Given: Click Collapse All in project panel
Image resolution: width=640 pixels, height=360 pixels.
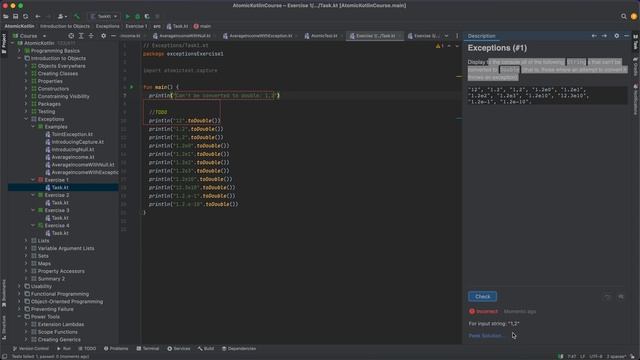Looking at the screenshot, I should 91,36.
